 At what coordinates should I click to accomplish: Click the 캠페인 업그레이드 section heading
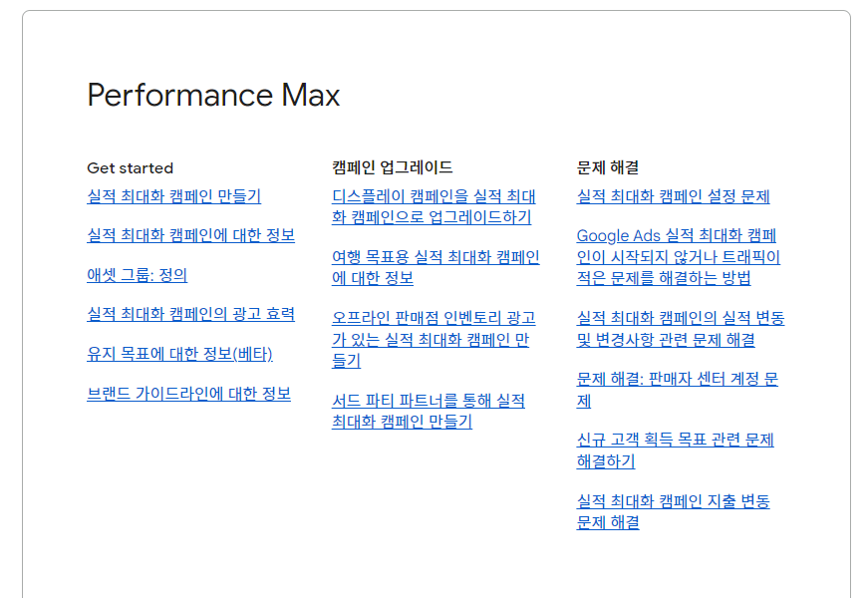tap(393, 167)
